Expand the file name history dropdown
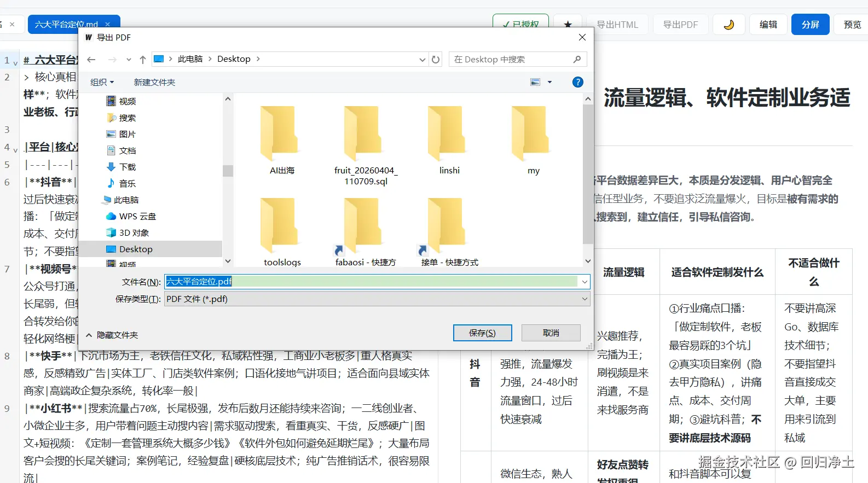The width and height of the screenshot is (868, 483). (585, 282)
